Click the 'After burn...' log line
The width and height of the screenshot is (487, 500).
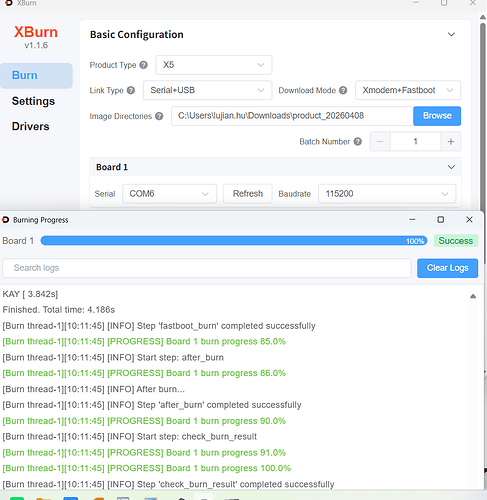(94, 389)
